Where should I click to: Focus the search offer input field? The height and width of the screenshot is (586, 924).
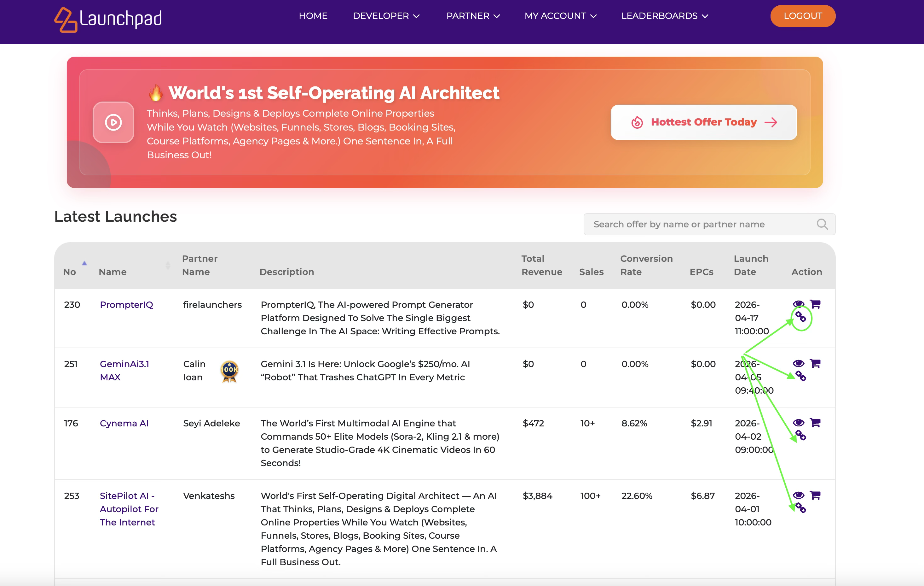click(x=709, y=224)
